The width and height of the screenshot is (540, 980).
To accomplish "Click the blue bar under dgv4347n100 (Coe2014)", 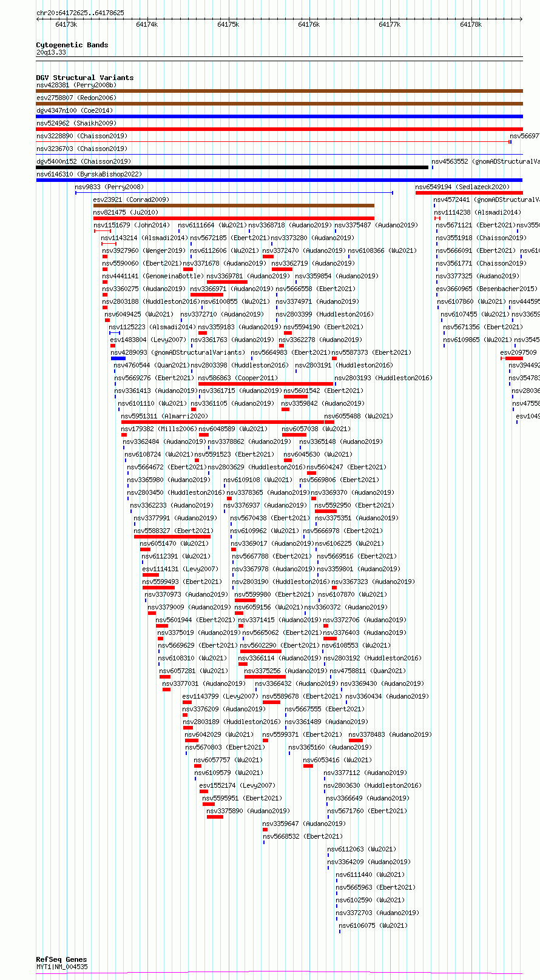I will [279, 116].
